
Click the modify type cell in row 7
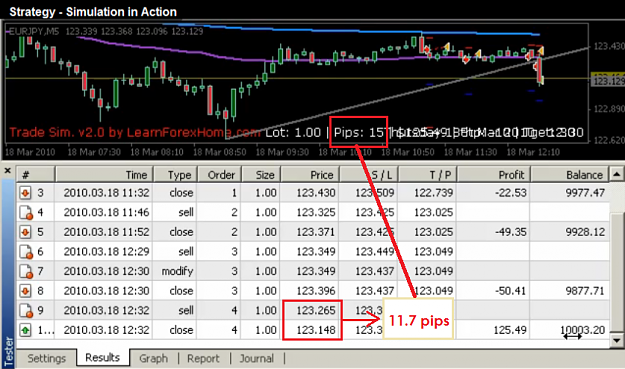click(177, 271)
